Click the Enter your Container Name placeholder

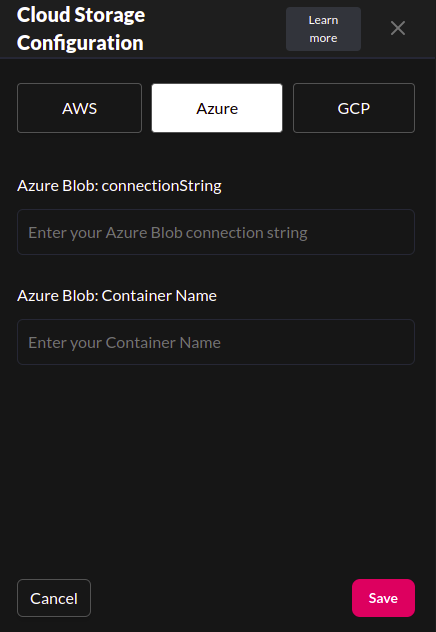pyautogui.click(x=125, y=343)
